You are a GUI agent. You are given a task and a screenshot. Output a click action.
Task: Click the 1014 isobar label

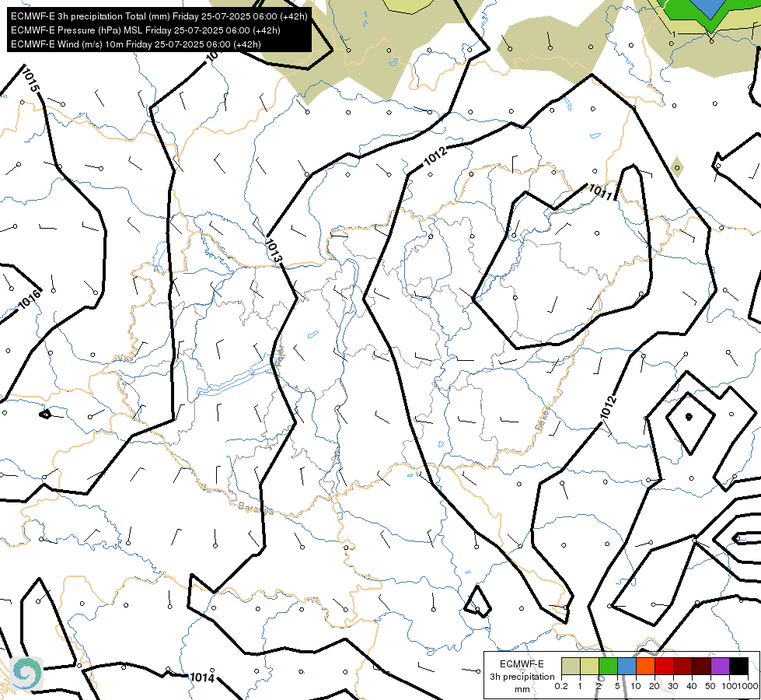[202, 677]
